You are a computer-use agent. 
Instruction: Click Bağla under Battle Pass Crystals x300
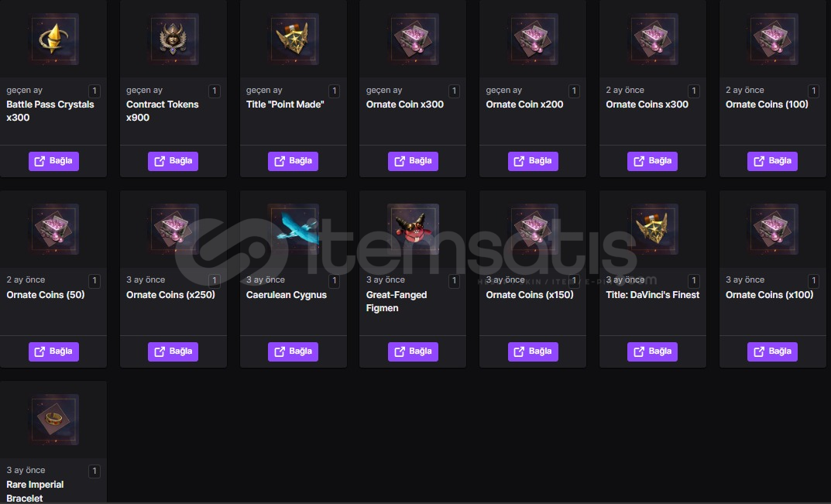53,161
